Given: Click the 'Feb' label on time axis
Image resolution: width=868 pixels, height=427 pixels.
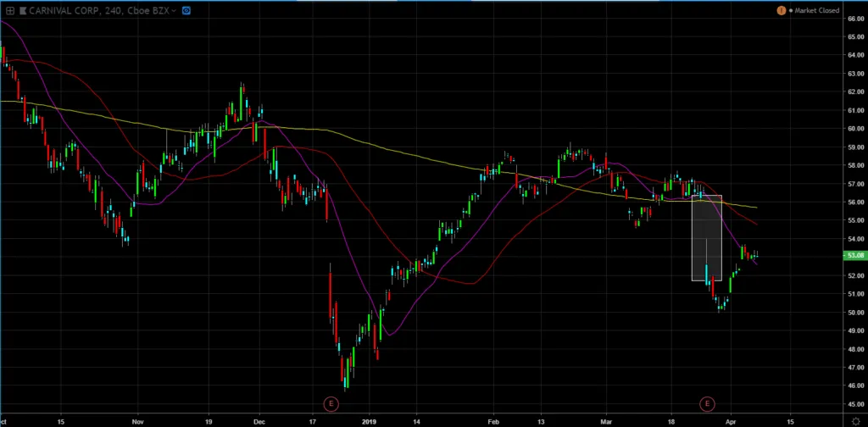Looking at the screenshot, I should [x=493, y=421].
